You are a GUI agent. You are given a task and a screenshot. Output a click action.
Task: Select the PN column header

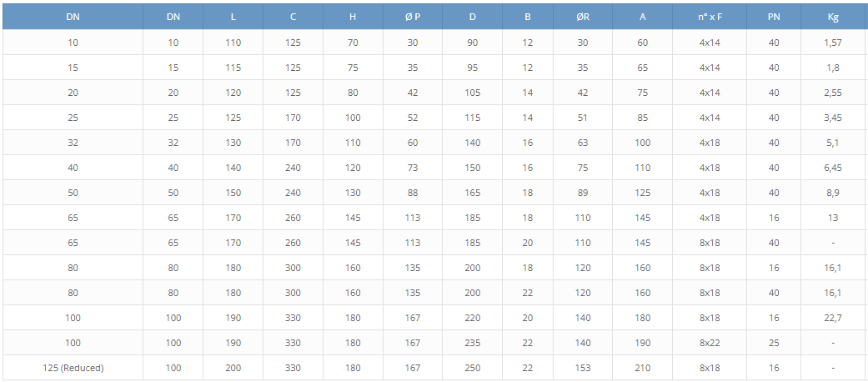click(774, 17)
